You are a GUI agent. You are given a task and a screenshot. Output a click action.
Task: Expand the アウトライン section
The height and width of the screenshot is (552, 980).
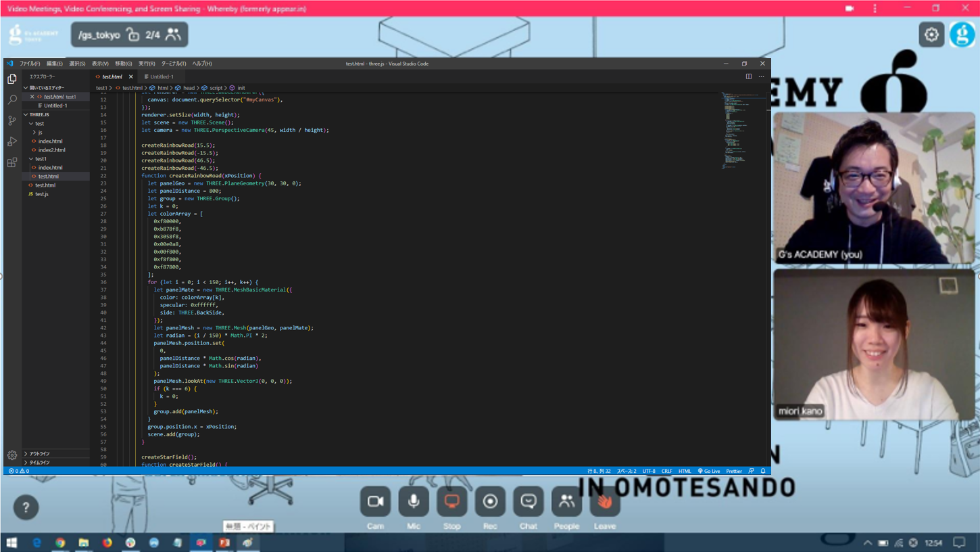click(x=39, y=454)
